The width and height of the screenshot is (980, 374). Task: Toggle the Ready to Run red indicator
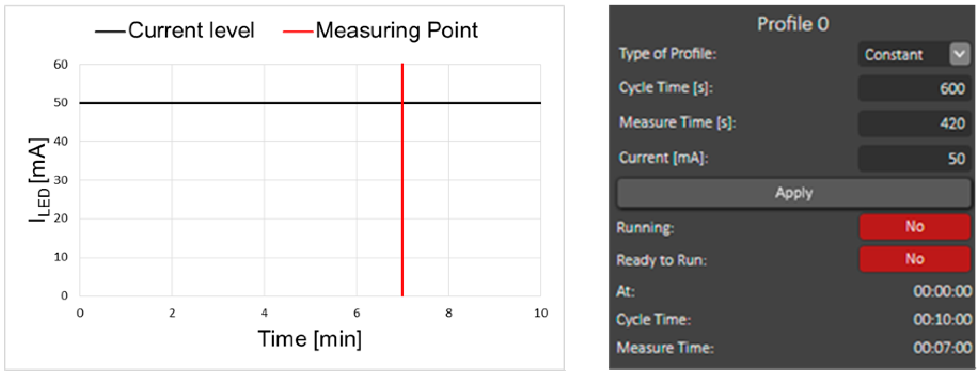915,259
